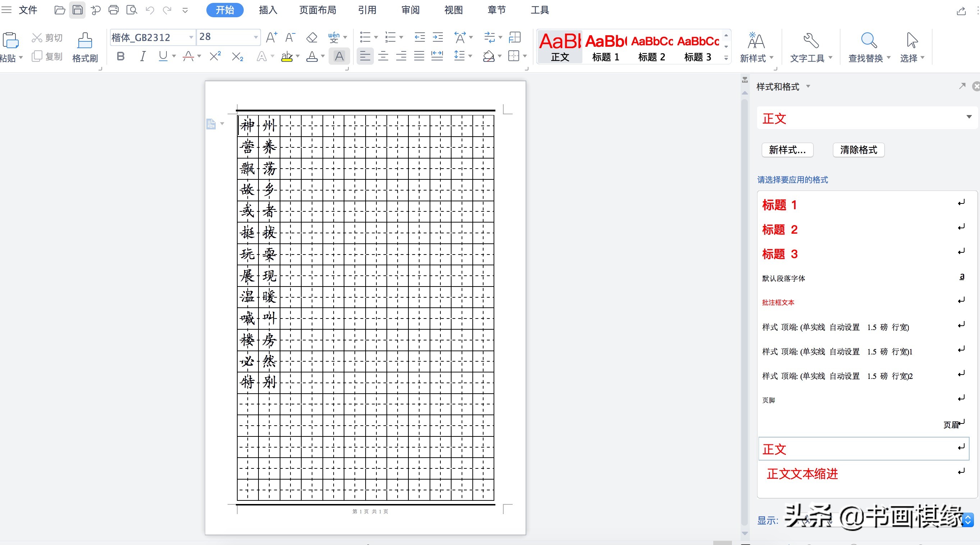Expand the numbered list options arrow

[401, 37]
